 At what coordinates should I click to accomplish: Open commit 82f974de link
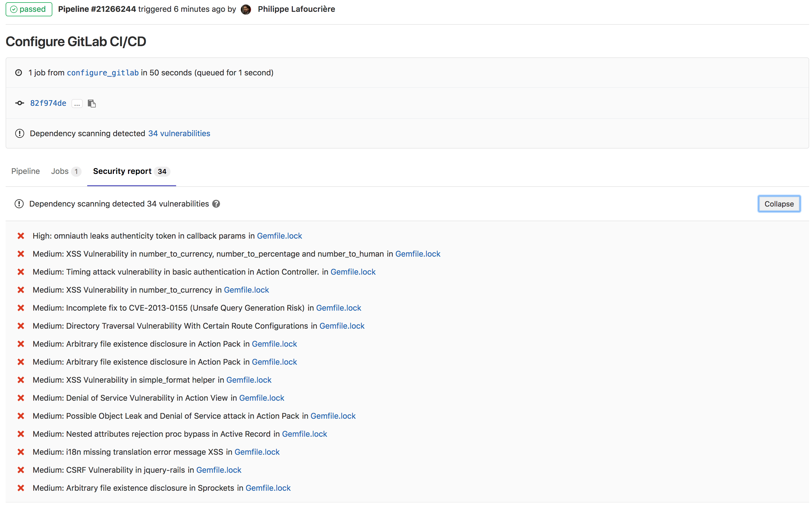pyautogui.click(x=48, y=103)
